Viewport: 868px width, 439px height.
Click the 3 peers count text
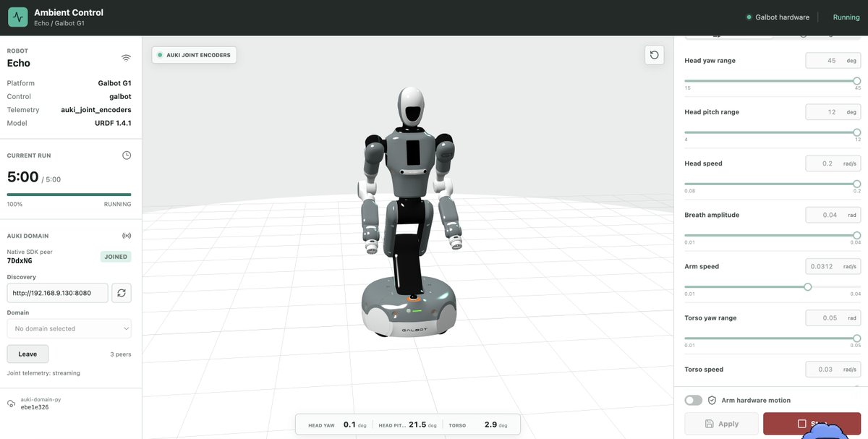pyautogui.click(x=121, y=354)
